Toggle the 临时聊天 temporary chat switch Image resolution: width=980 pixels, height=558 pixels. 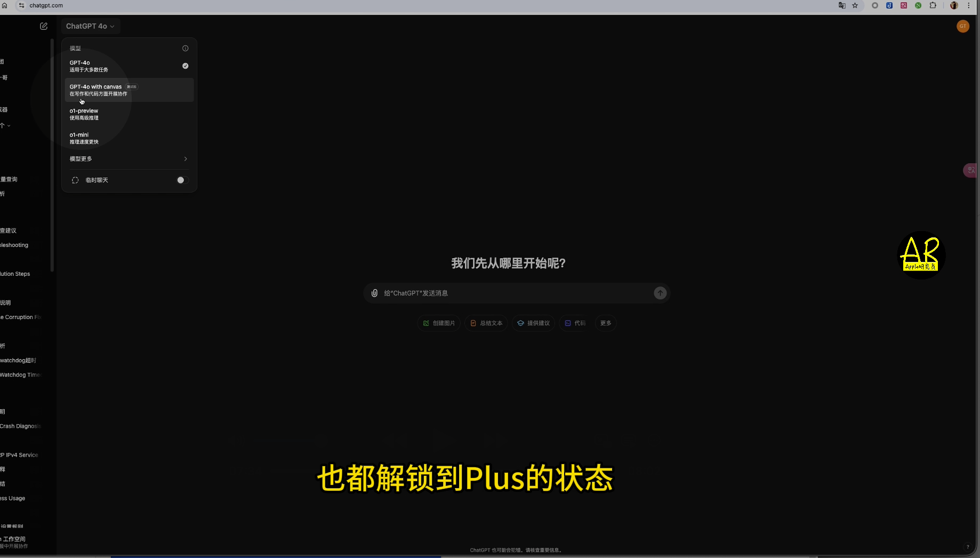click(182, 180)
